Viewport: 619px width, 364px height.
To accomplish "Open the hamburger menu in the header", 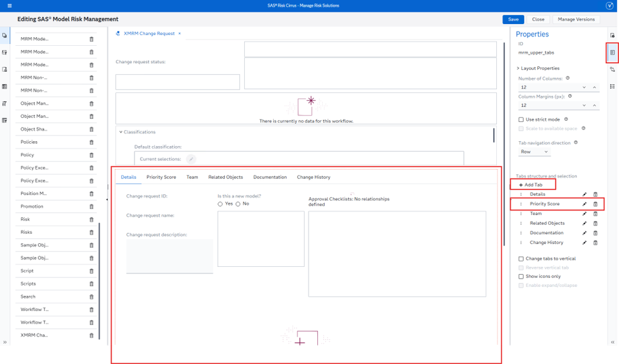I will [9, 6].
